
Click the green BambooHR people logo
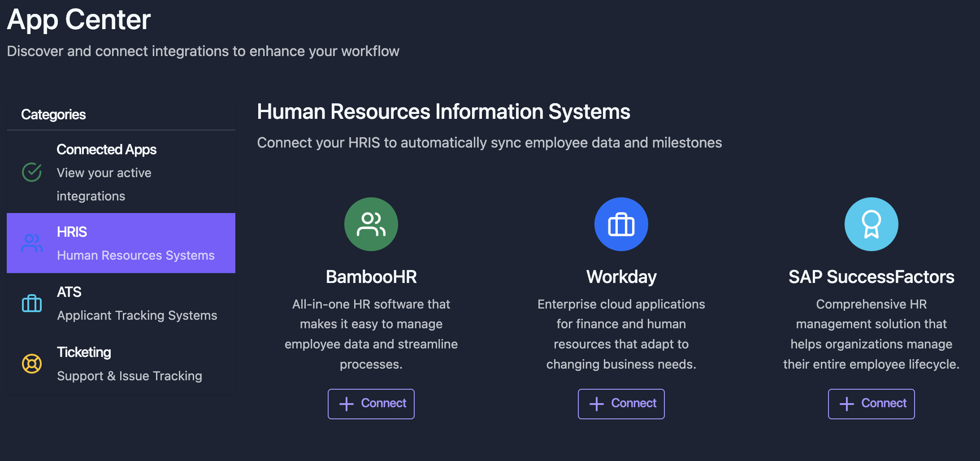click(371, 224)
